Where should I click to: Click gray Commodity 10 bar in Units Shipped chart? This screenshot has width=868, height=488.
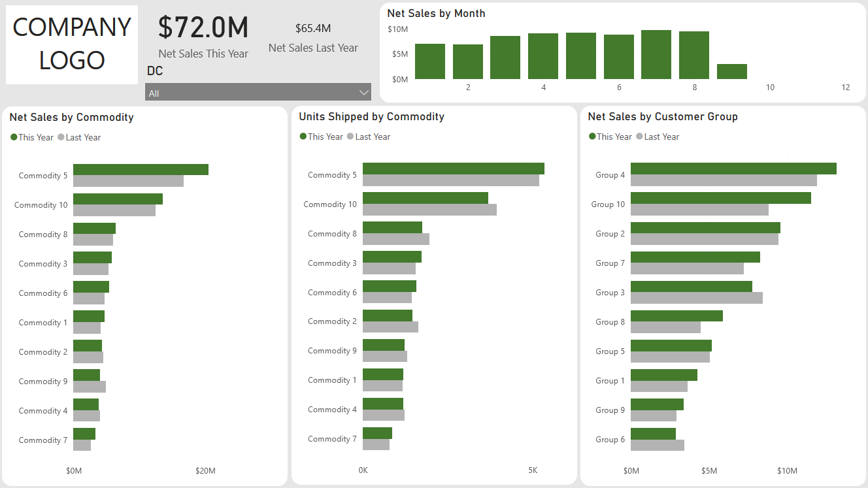point(429,210)
